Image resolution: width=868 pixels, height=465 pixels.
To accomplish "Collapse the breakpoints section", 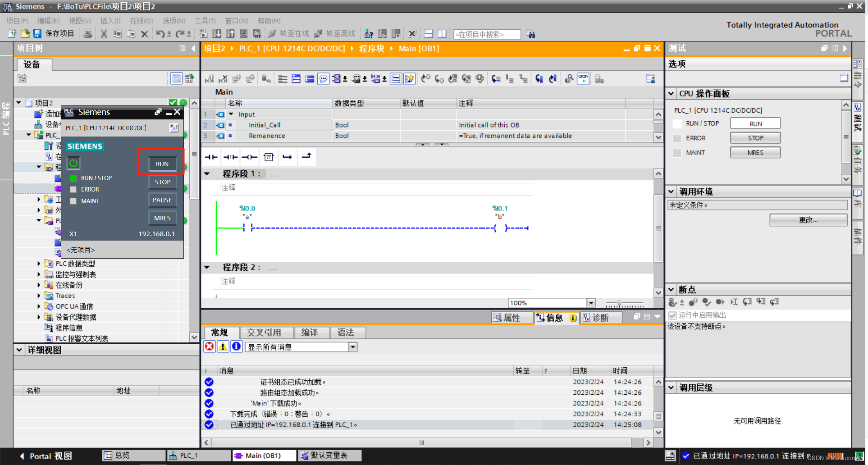I will 671,290.
